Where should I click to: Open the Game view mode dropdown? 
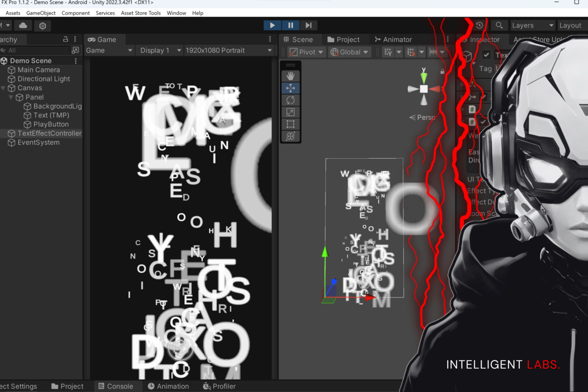tap(109, 50)
